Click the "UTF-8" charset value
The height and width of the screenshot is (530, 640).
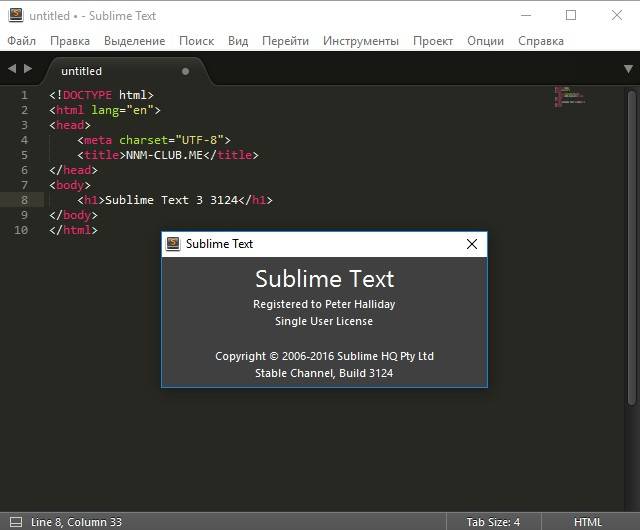coord(199,140)
